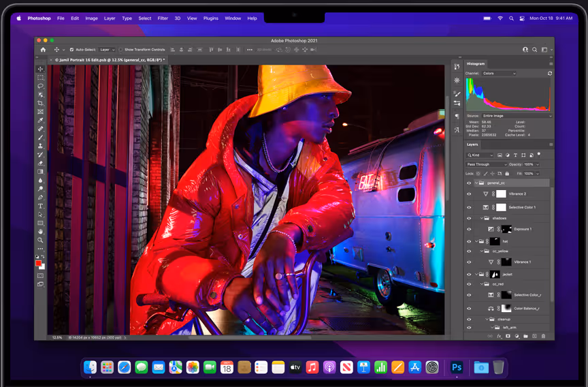This screenshot has height=387, width=588.
Task: Select the Clone Stamp tool
Action: (x=41, y=146)
